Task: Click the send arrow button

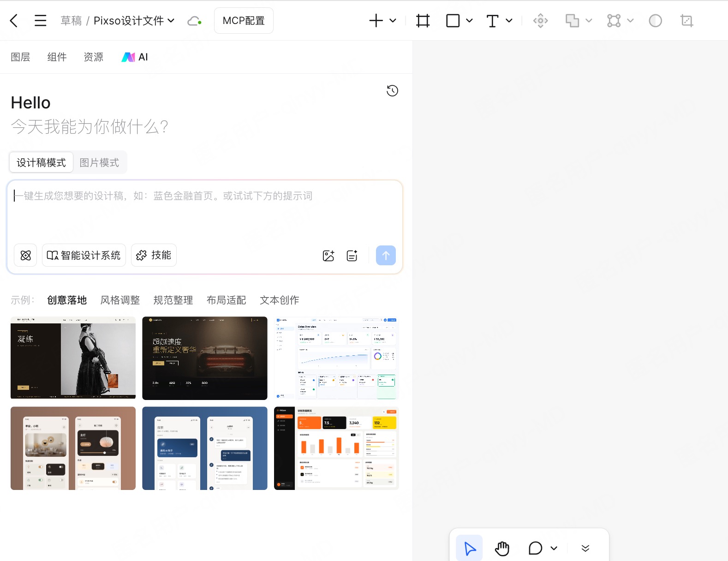Action: (x=386, y=256)
